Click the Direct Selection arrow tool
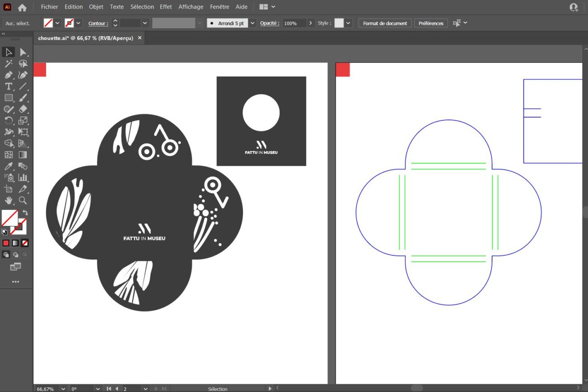The width and height of the screenshot is (588, 392). click(23, 52)
